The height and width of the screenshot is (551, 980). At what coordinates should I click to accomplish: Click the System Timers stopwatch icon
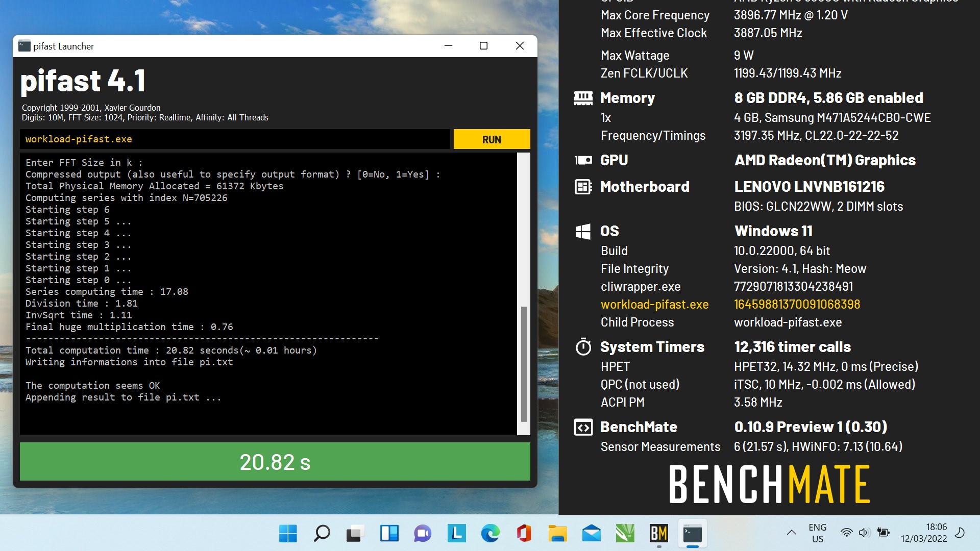(x=583, y=347)
